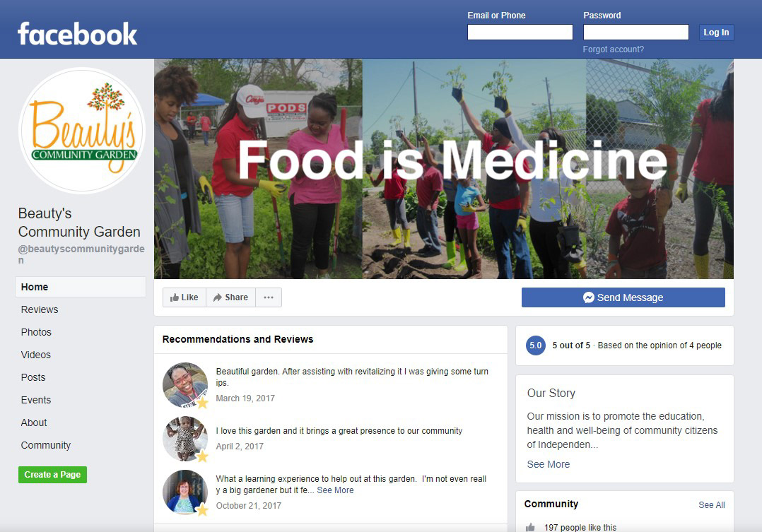Focus the Email or Phone field
This screenshot has width=762, height=532.
click(x=520, y=32)
